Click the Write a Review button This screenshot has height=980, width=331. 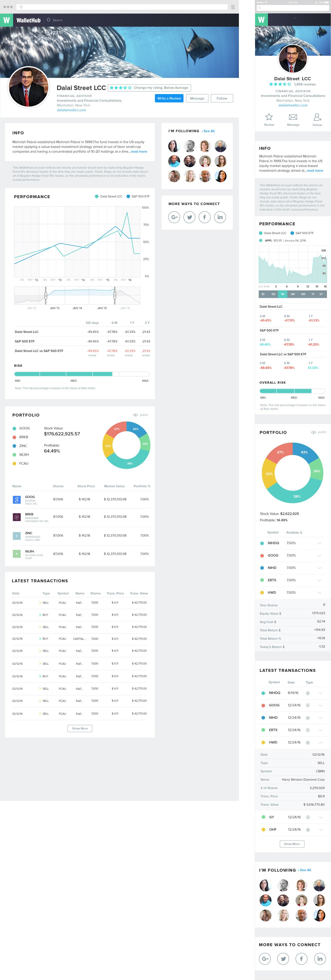169,99
